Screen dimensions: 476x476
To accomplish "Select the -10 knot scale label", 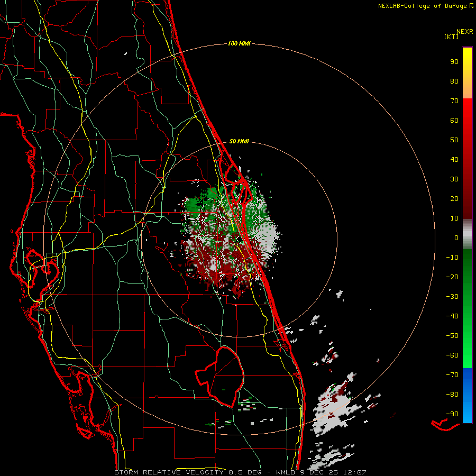I will [452, 258].
